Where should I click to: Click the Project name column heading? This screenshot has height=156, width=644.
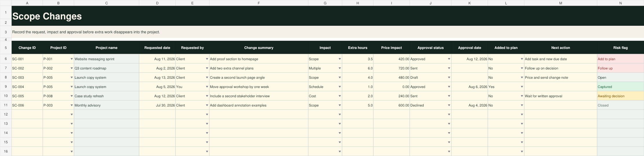[106, 48]
